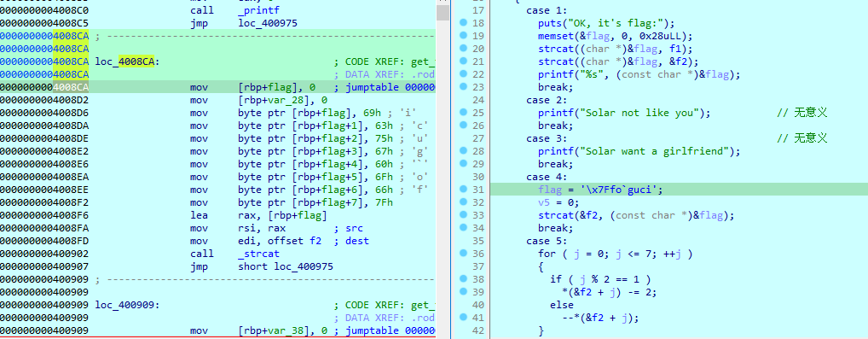This screenshot has height=339, width=868.
Task: Select the flag = '\x7Ffo`guci' pseudocode line
Action: pyautogui.click(x=600, y=190)
